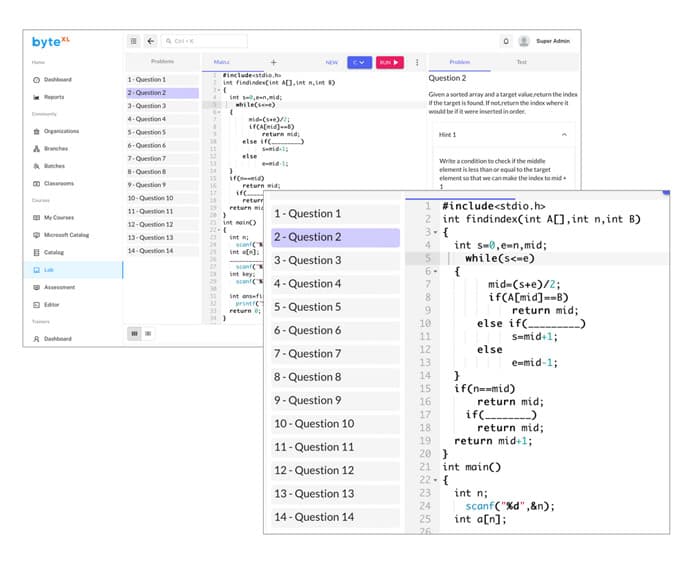This screenshot has width=700, height=578.
Task: Click the NEW button above the editor
Action: point(332,62)
